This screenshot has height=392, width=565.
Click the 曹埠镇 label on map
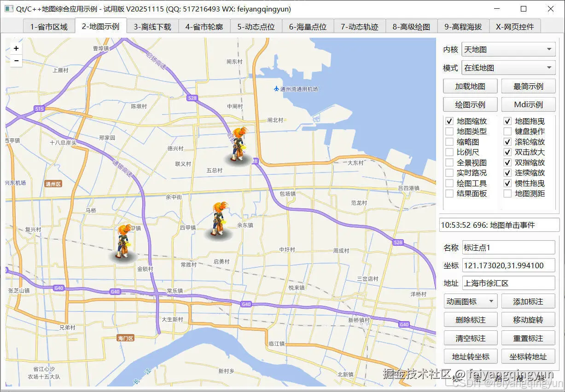click(x=101, y=48)
